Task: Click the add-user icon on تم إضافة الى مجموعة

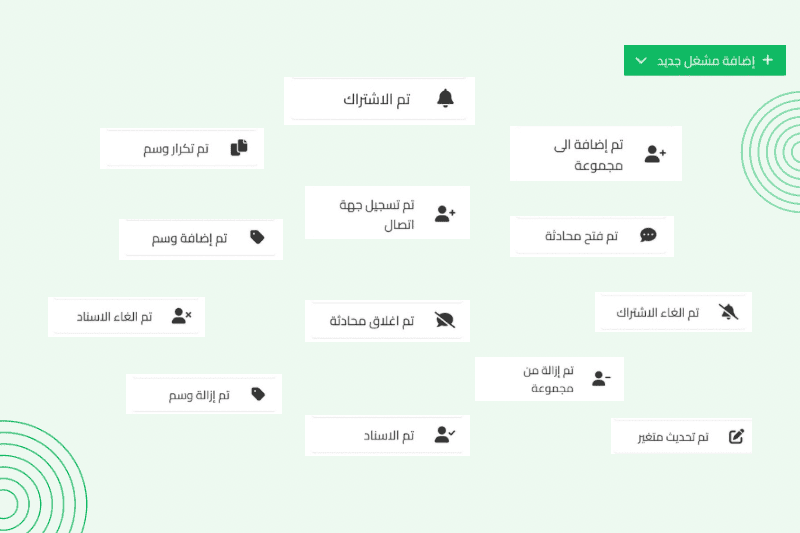Action: pos(655,154)
